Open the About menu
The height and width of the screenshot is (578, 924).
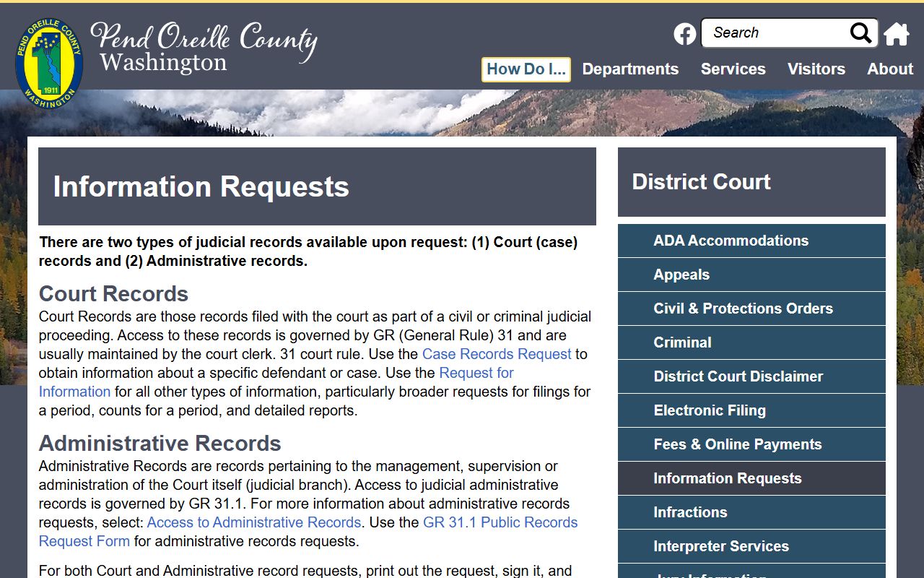pyautogui.click(x=890, y=69)
